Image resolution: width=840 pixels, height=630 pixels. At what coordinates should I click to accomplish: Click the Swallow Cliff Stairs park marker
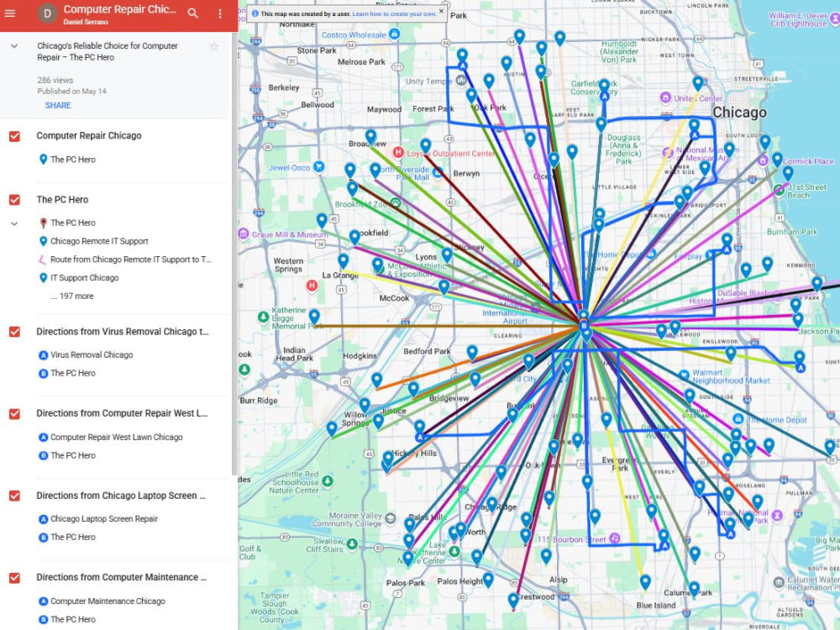point(352,545)
